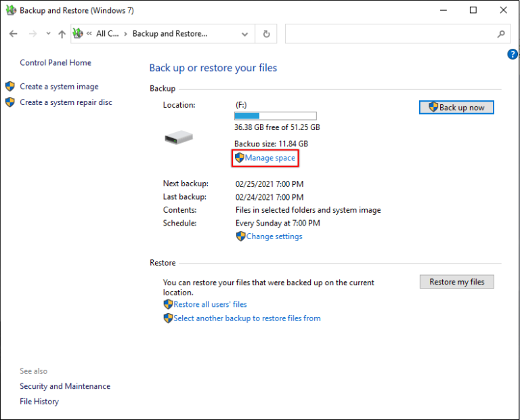Image resolution: width=520 pixels, height=420 pixels.
Task: Minimize the Backup and Restore window
Action: 443,10
